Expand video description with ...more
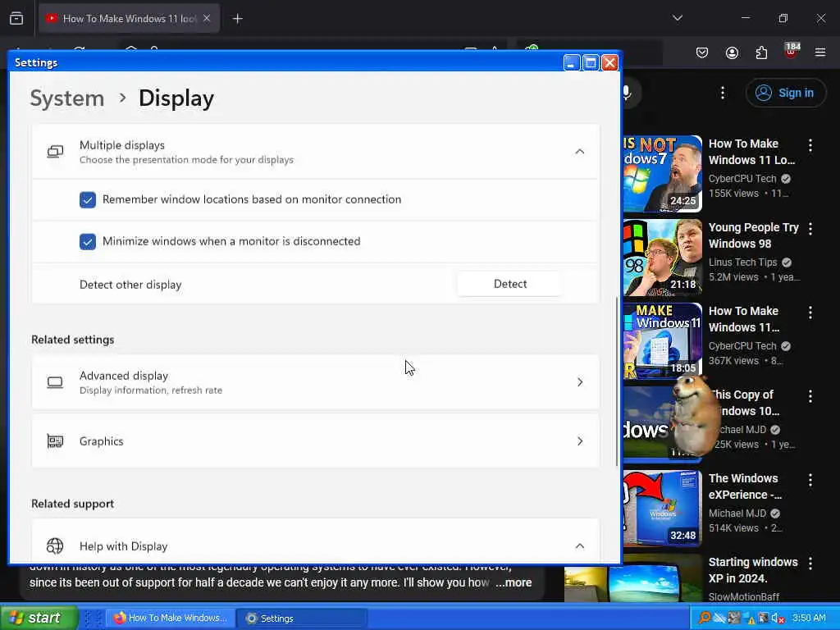840x630 pixels. (x=514, y=582)
